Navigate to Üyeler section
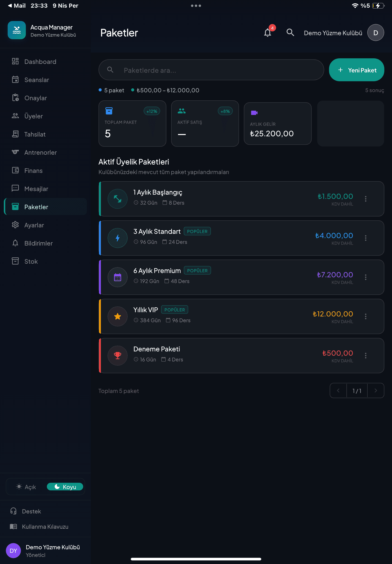This screenshot has height=564, width=392. pyautogui.click(x=46, y=116)
